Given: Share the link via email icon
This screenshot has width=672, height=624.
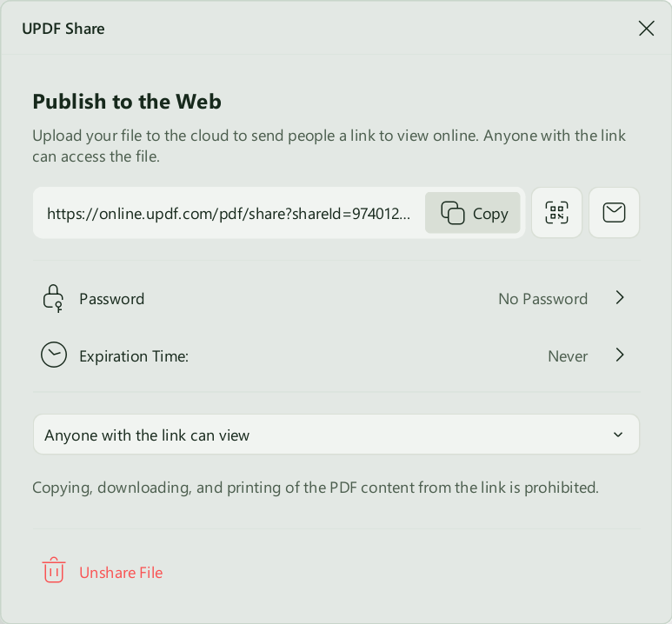Looking at the screenshot, I should [x=614, y=213].
